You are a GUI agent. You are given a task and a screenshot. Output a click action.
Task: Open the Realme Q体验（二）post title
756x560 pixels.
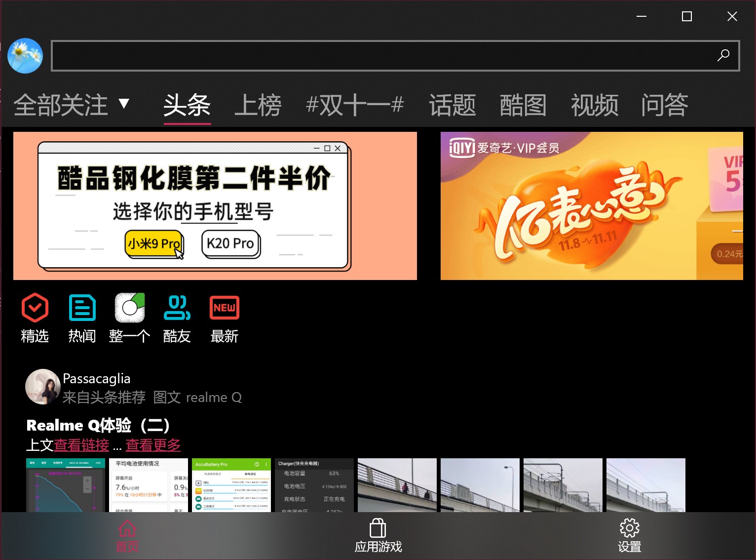point(98,425)
